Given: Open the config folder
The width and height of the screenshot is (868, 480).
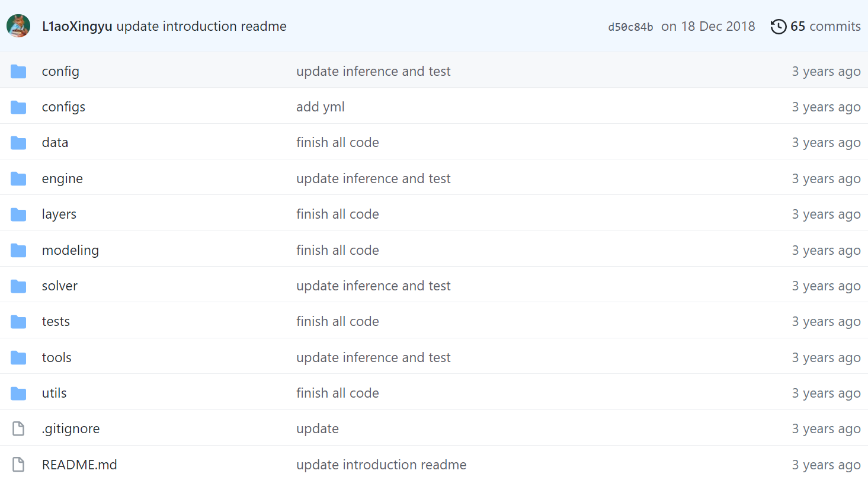Looking at the screenshot, I should click(x=60, y=71).
